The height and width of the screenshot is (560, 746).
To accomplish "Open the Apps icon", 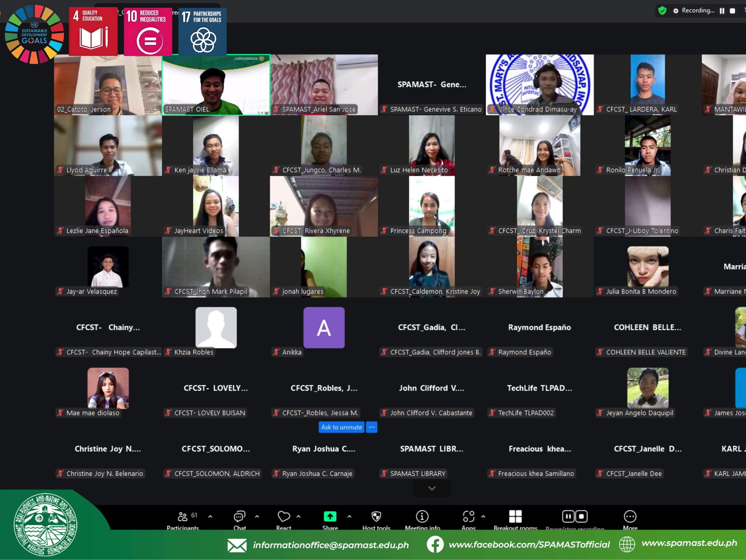I will point(469,517).
